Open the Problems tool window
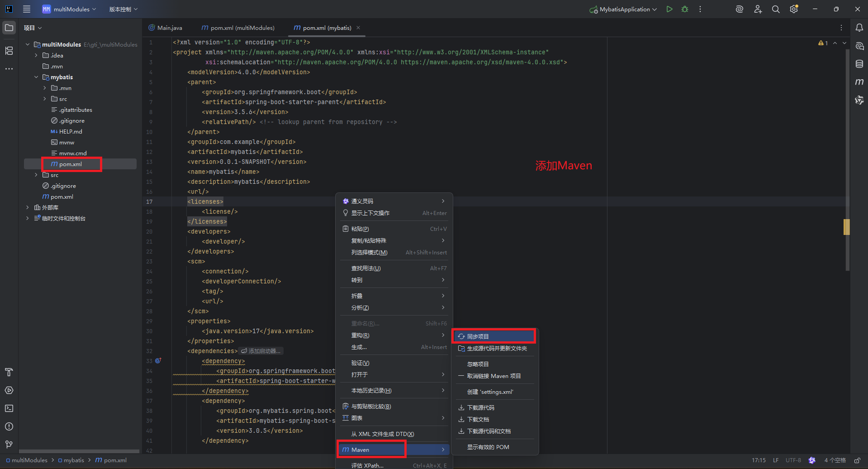 click(x=9, y=426)
